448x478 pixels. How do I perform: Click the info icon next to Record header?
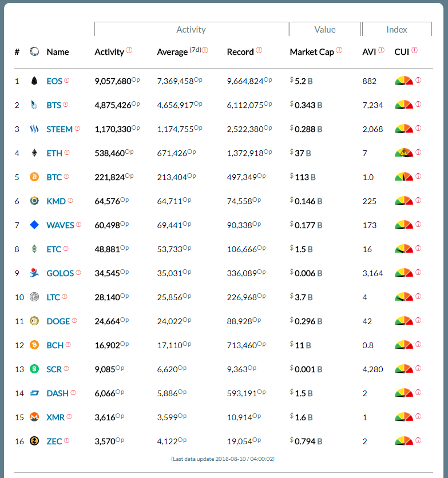tap(259, 50)
